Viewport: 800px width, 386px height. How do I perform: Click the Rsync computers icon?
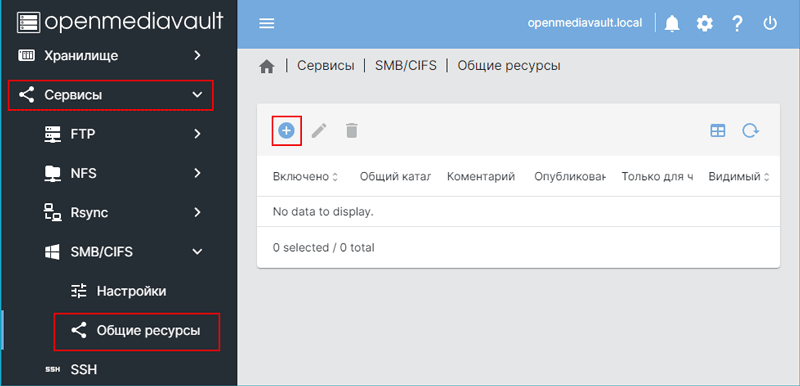pos(53,213)
